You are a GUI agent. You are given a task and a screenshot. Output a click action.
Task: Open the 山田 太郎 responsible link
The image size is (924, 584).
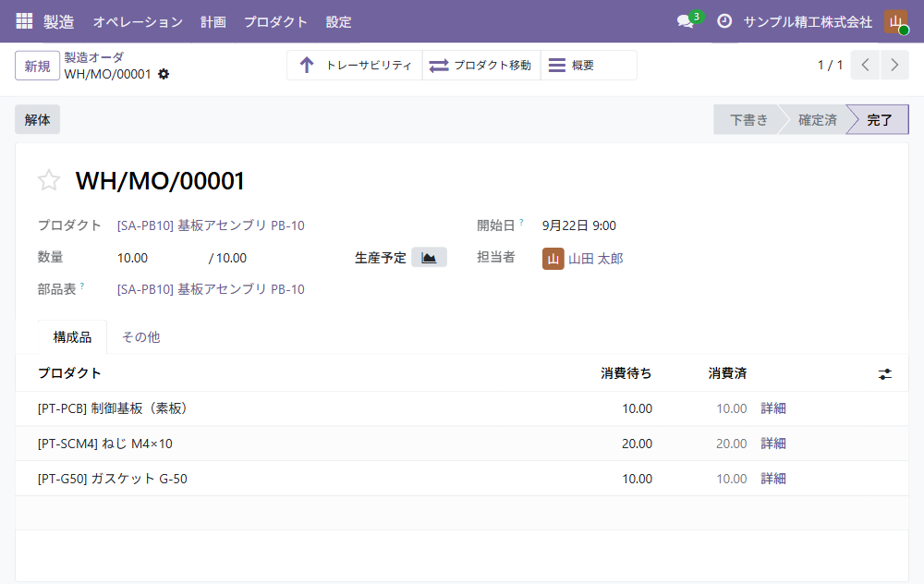[595, 259]
